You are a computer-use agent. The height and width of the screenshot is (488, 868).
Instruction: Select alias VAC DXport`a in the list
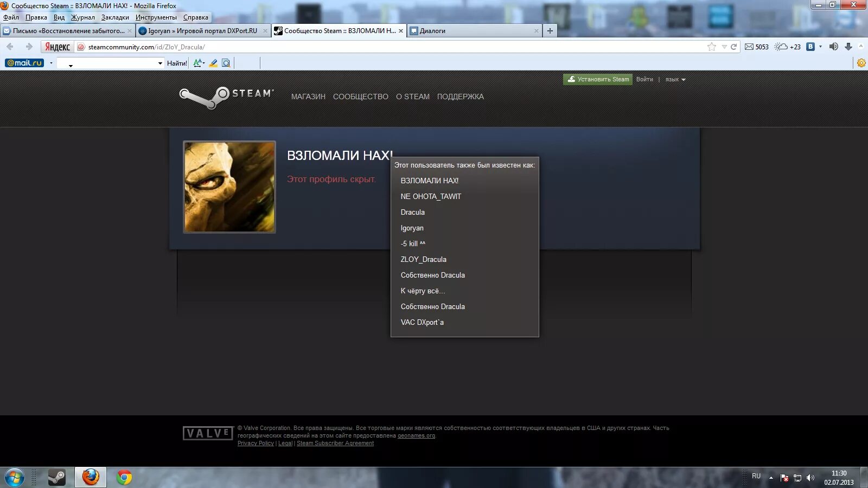(422, 322)
